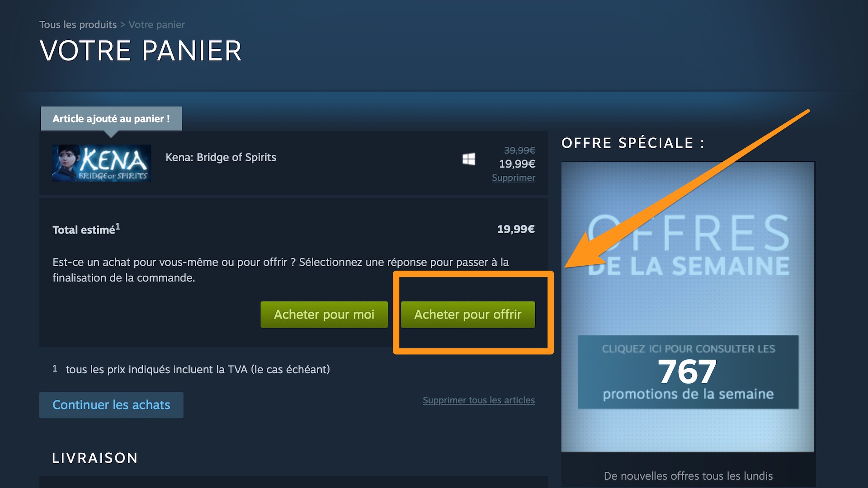
Task: Click Continuer les achats button
Action: 111,405
